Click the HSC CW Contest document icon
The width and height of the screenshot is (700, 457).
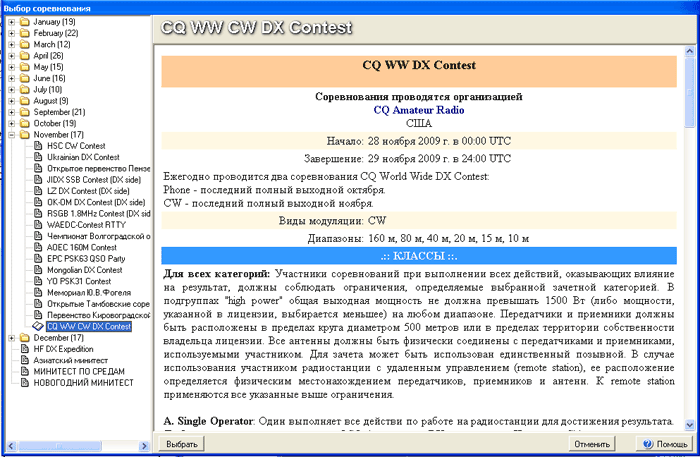coord(38,145)
